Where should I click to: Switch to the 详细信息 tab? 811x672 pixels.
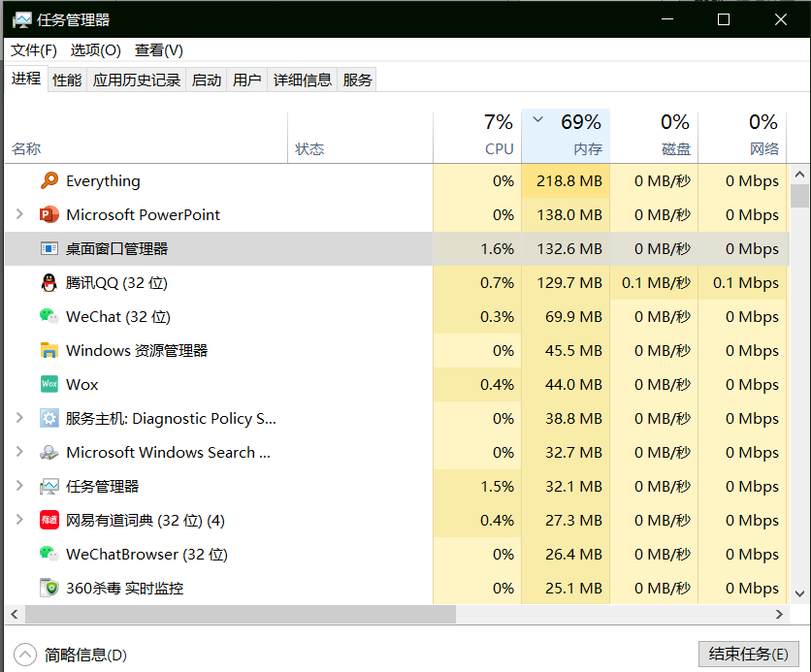point(302,80)
